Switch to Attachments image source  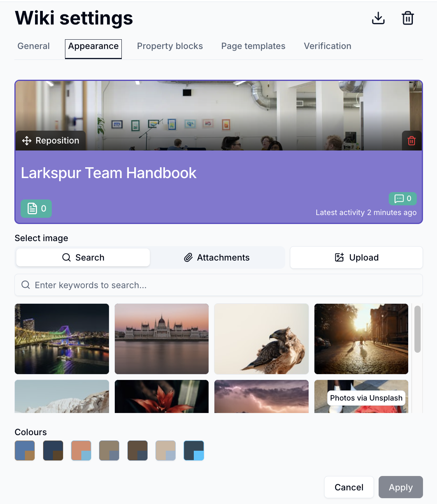coord(217,257)
